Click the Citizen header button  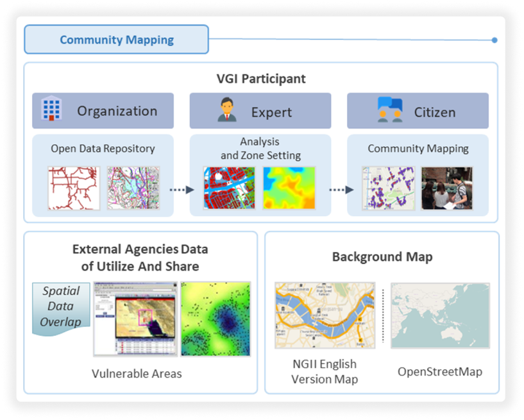(x=418, y=111)
